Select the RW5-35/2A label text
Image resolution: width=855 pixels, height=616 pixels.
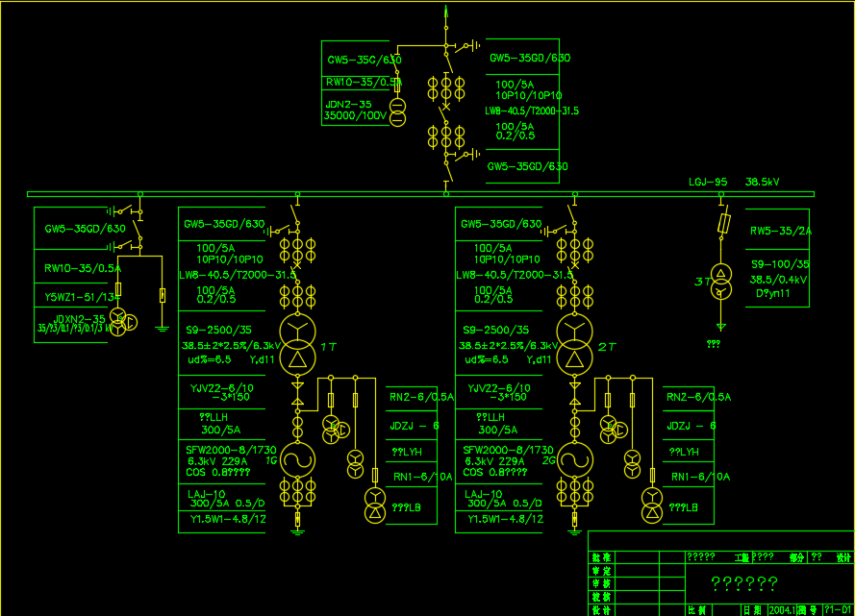click(781, 231)
